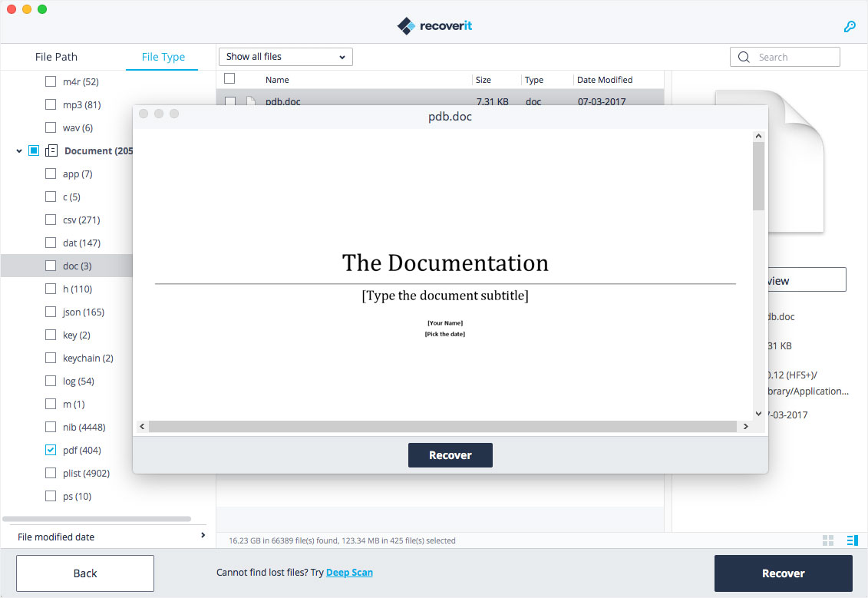The width and height of the screenshot is (868, 598).
Task: Click The Documentation title in preview
Action: pyautogui.click(x=445, y=263)
